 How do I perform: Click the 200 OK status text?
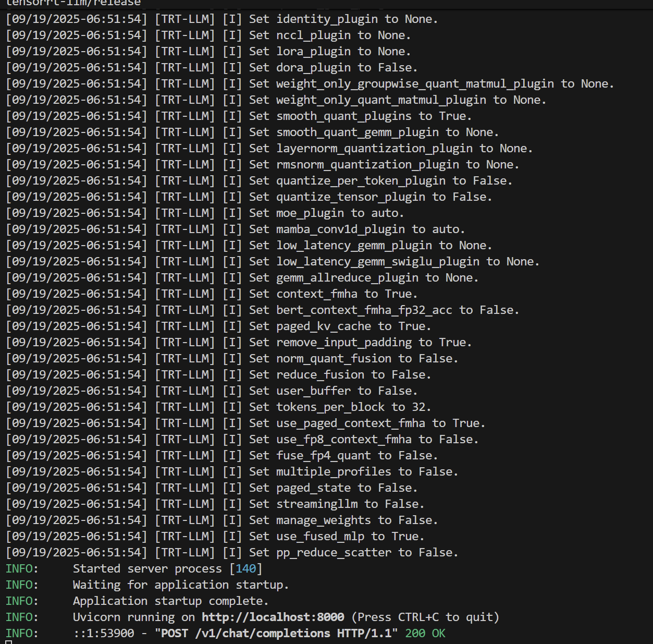(425, 634)
